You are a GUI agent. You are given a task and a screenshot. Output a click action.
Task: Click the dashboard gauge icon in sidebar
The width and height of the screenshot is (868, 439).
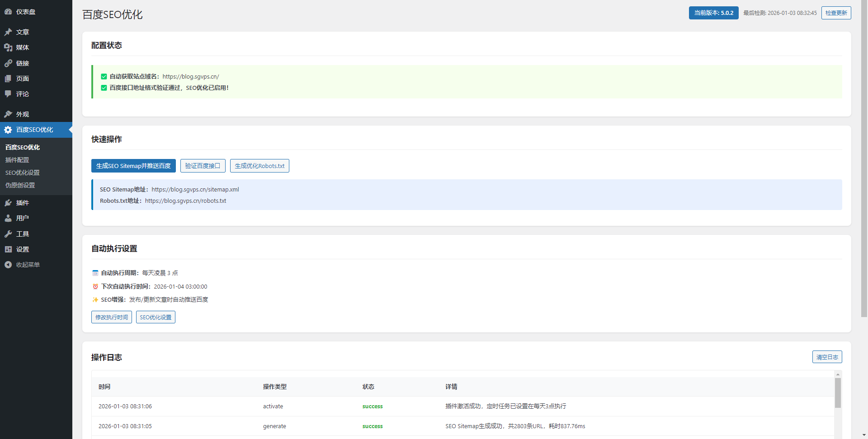coord(8,12)
